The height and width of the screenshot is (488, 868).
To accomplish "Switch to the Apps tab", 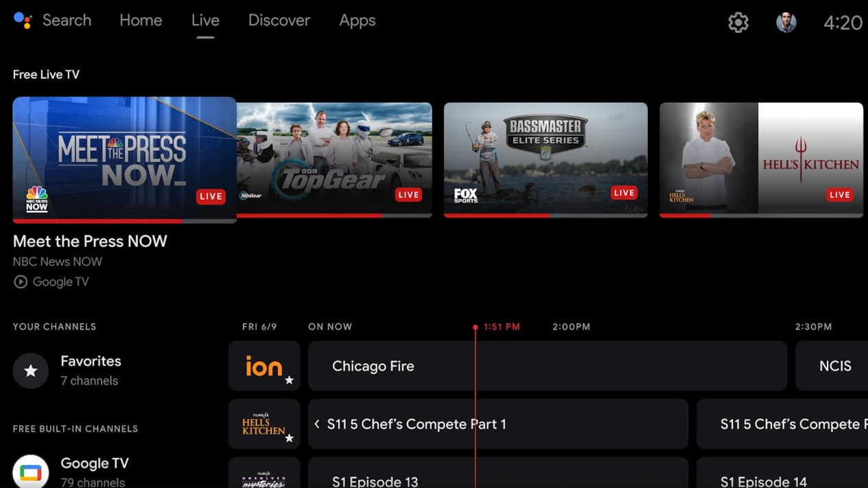I will (x=357, y=21).
